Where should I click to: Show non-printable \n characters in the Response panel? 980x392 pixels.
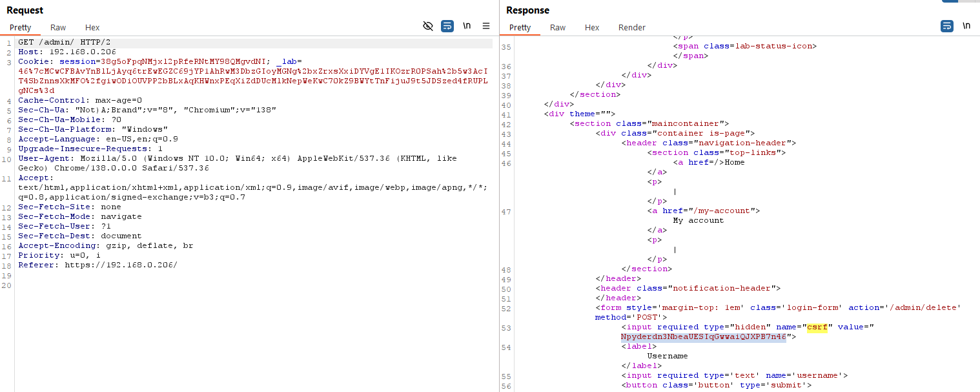[966, 26]
